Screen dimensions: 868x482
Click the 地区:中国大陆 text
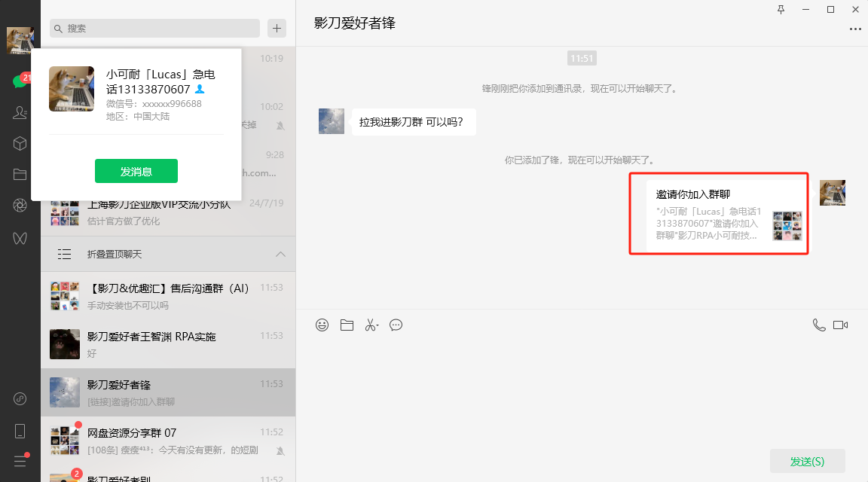138,116
